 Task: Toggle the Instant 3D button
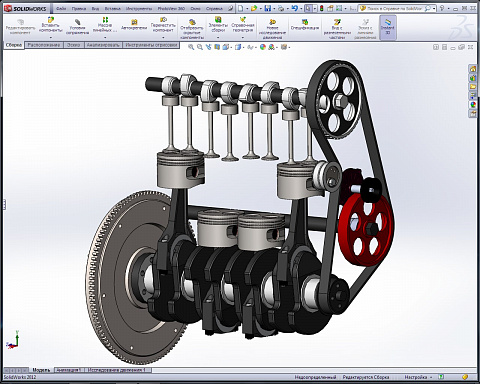(388, 28)
